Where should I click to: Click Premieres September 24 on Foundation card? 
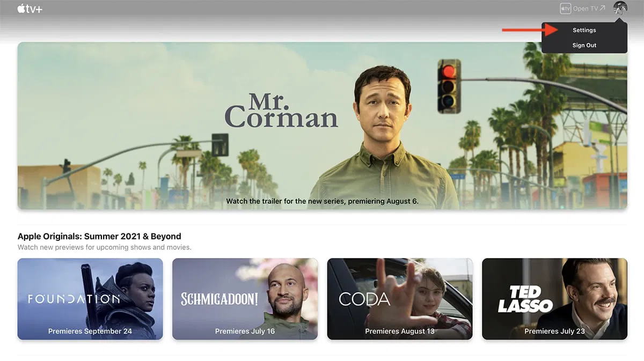click(90, 331)
